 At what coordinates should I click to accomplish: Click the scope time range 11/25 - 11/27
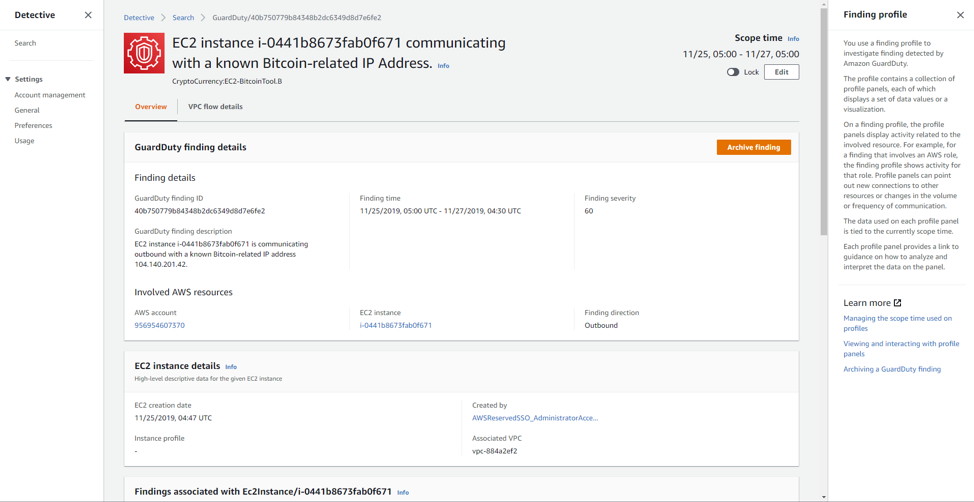click(x=740, y=55)
